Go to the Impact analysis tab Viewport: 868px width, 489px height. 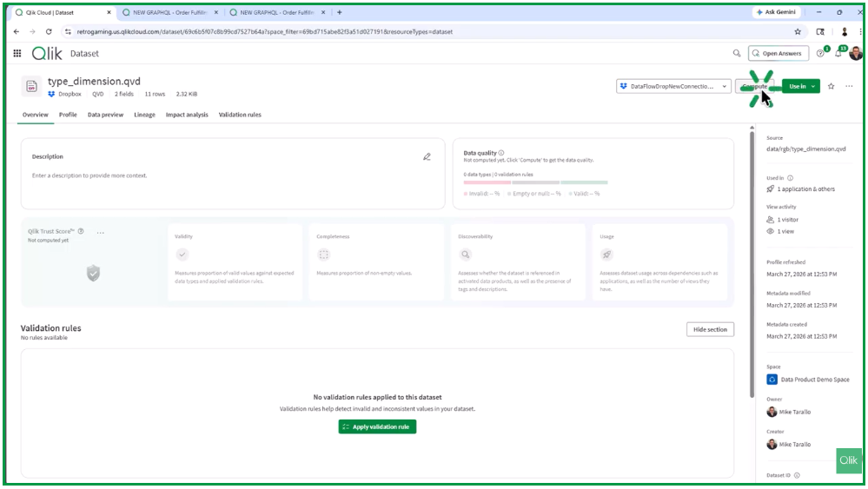pyautogui.click(x=187, y=115)
